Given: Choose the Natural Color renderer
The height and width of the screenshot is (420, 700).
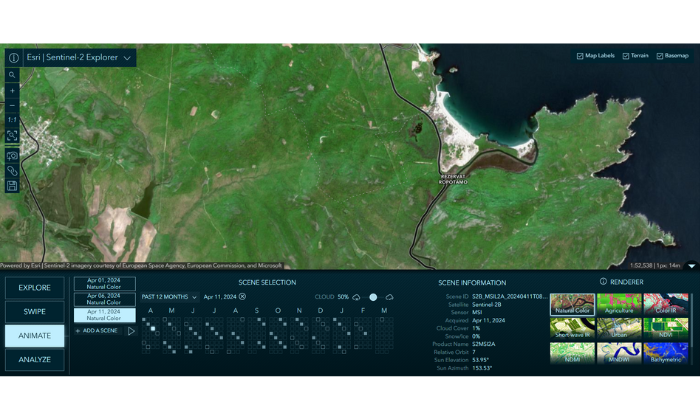Looking at the screenshot, I should 572,304.
